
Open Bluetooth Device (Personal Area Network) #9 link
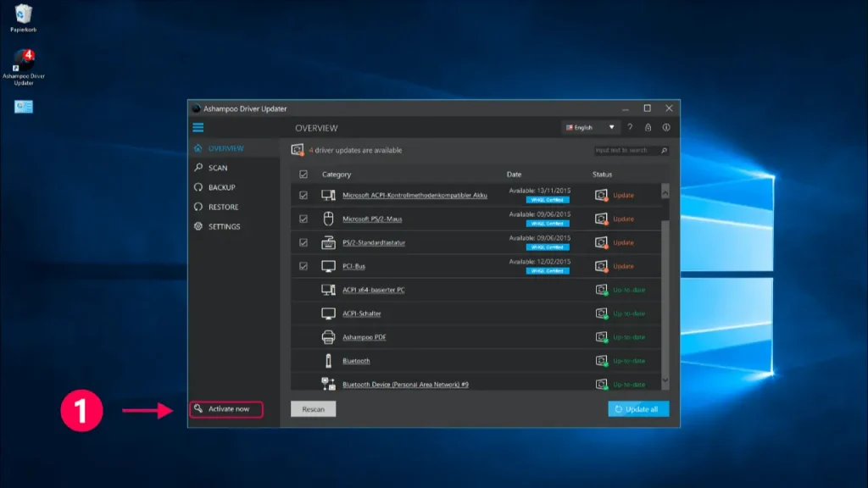405,385
